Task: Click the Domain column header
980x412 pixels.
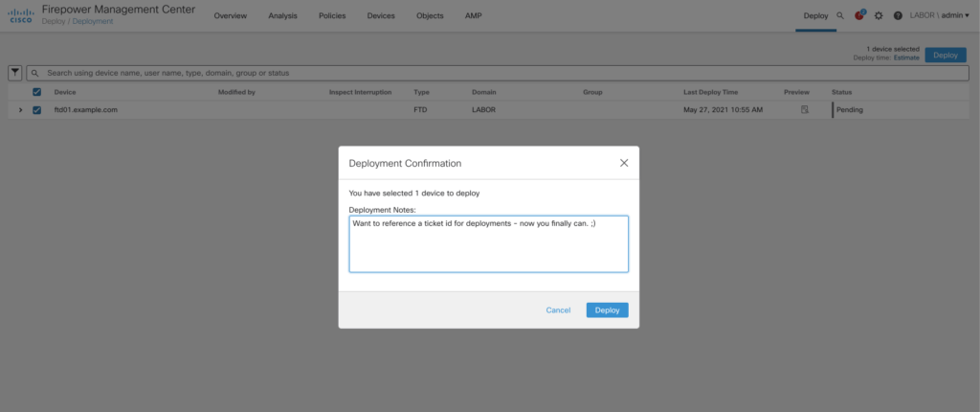Action: point(483,92)
